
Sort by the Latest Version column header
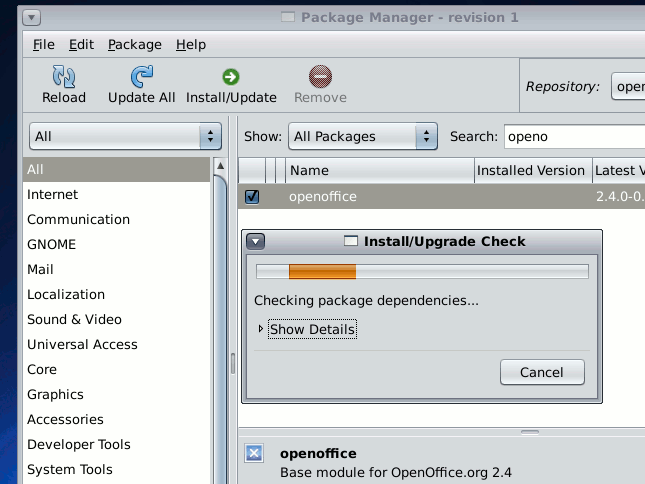pyautogui.click(x=619, y=170)
